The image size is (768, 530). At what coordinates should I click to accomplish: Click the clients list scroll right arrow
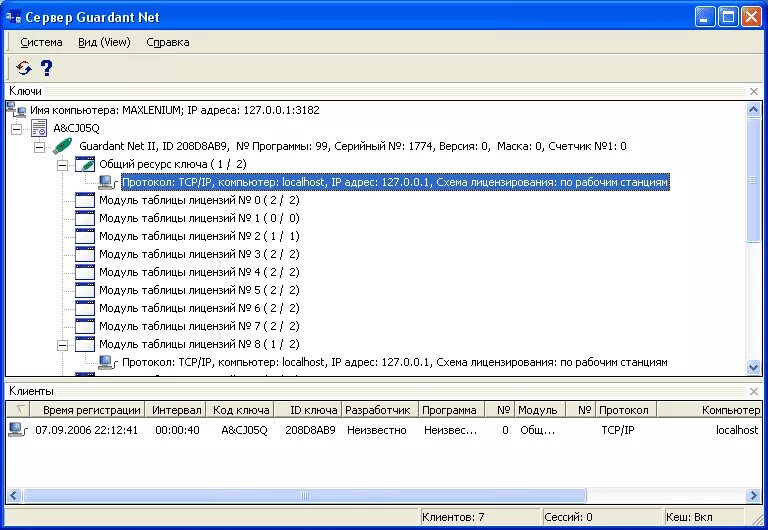753,496
